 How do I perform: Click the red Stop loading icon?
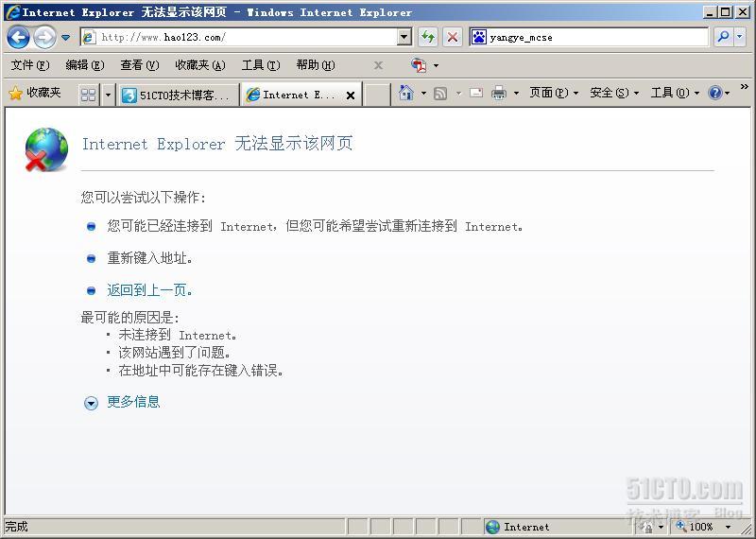(x=453, y=37)
